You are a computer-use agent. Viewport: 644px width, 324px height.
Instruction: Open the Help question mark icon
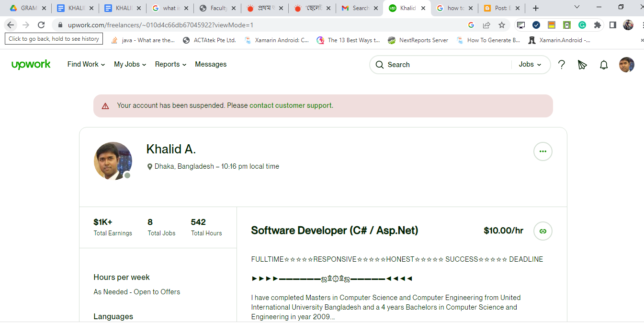pyautogui.click(x=562, y=65)
